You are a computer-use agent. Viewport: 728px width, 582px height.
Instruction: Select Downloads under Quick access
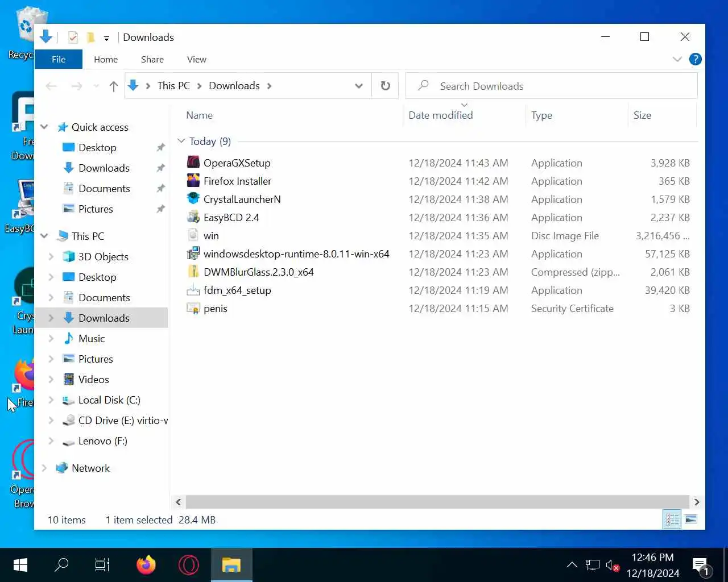tap(104, 168)
